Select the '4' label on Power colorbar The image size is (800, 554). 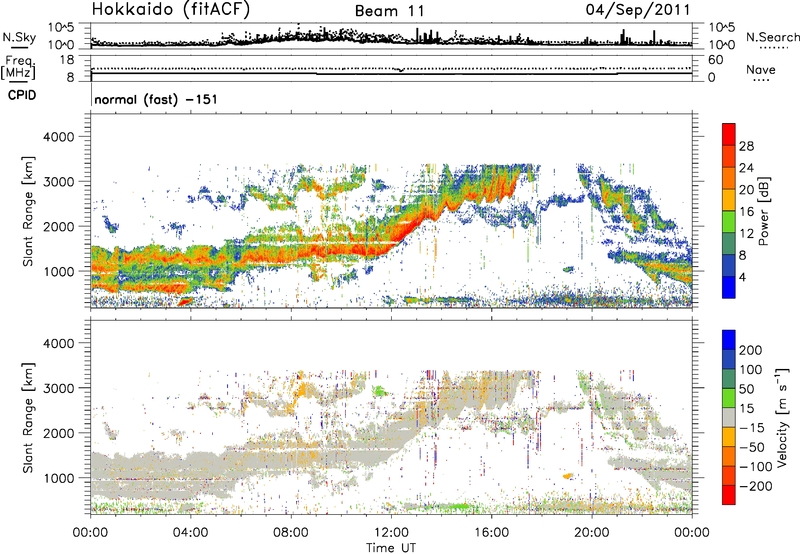(x=743, y=277)
